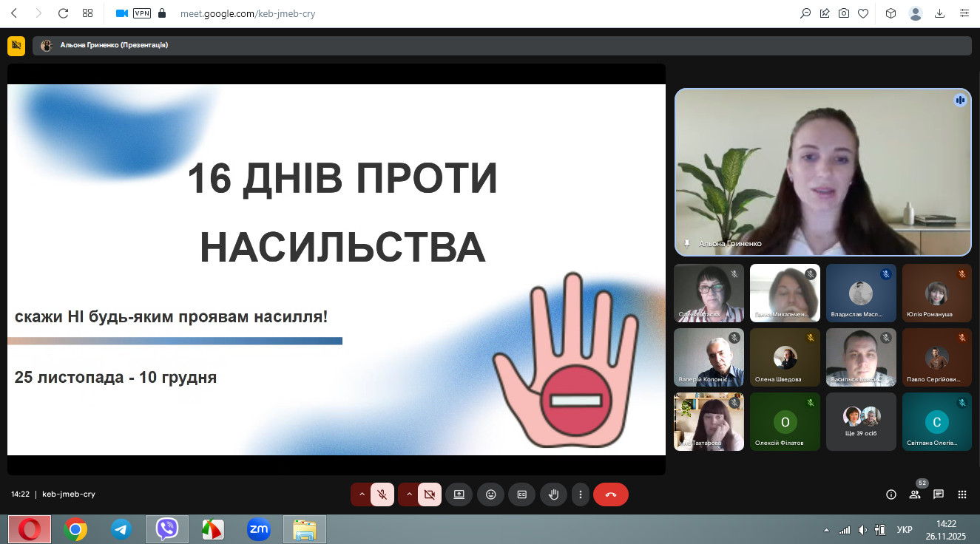The width and height of the screenshot is (980, 544).
Task: Open more options three-dot menu
Action: click(x=581, y=494)
